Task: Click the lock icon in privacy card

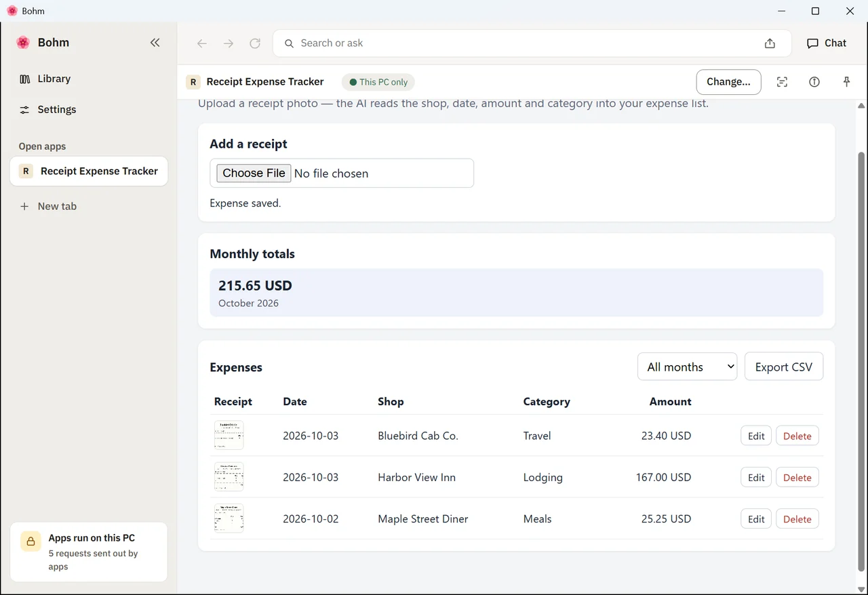Action: [30, 541]
